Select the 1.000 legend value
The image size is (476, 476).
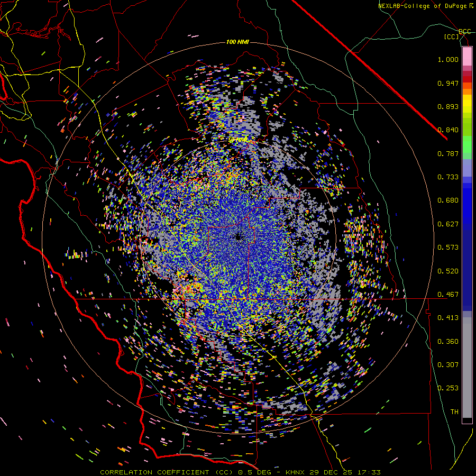point(448,59)
